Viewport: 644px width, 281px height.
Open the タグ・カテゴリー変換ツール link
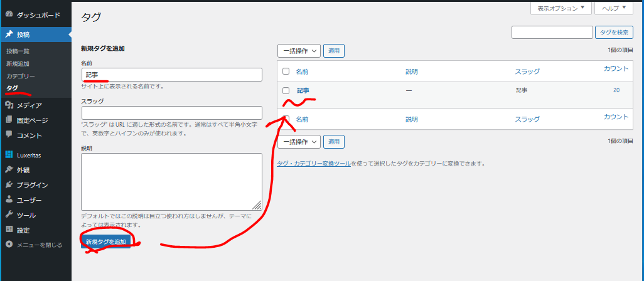(314, 164)
